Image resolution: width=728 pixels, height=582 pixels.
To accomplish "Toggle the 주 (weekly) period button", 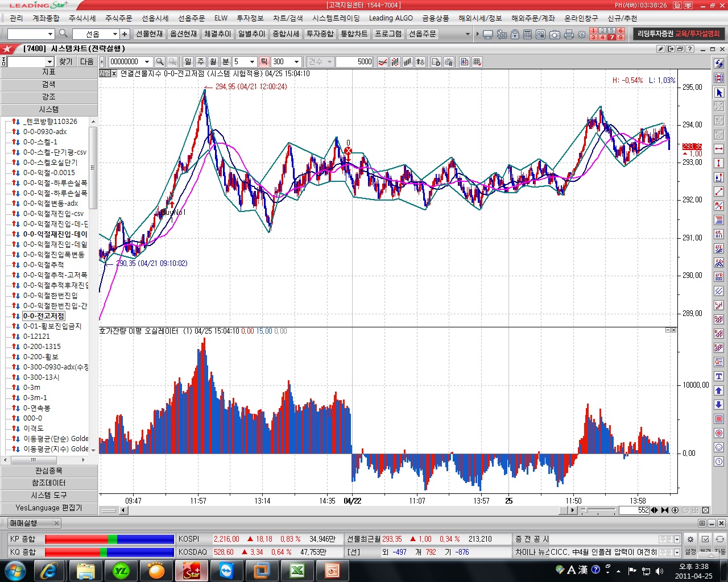I will tap(201, 61).
